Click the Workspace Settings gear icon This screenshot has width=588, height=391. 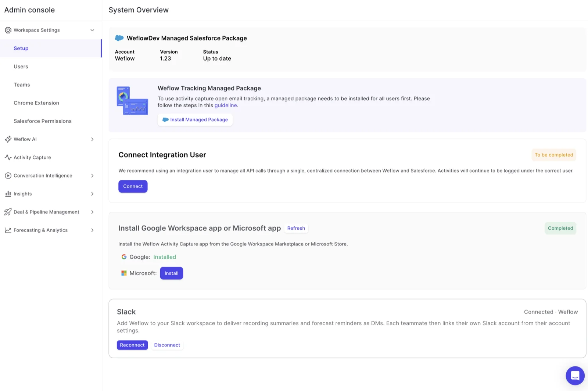coord(8,30)
